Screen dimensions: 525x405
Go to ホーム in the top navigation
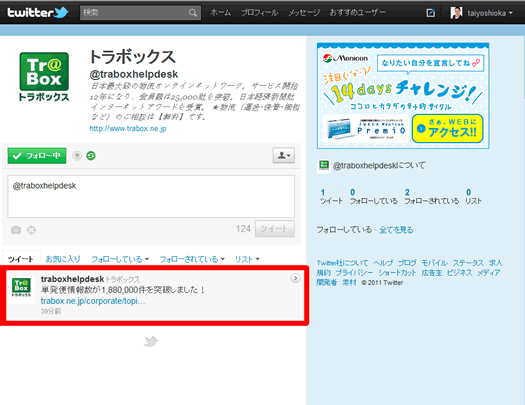point(221,13)
